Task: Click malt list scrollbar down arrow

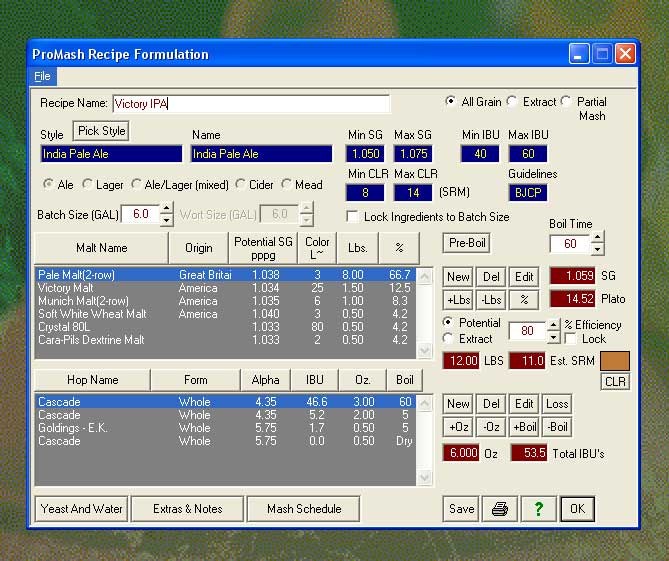Action: click(x=424, y=351)
